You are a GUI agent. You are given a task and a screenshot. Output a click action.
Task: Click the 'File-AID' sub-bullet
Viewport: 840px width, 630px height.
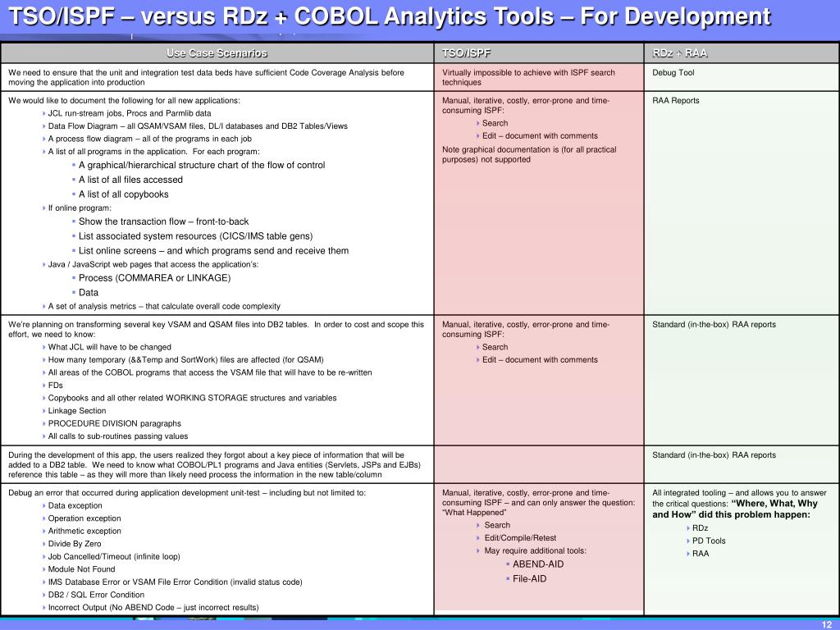529,578
